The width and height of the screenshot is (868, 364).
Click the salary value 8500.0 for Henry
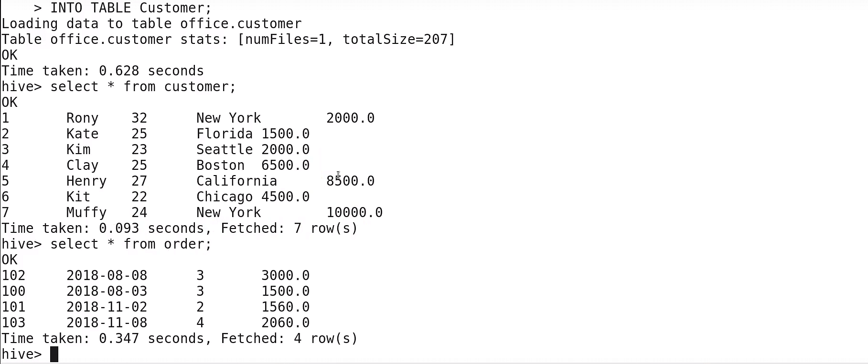351,181
